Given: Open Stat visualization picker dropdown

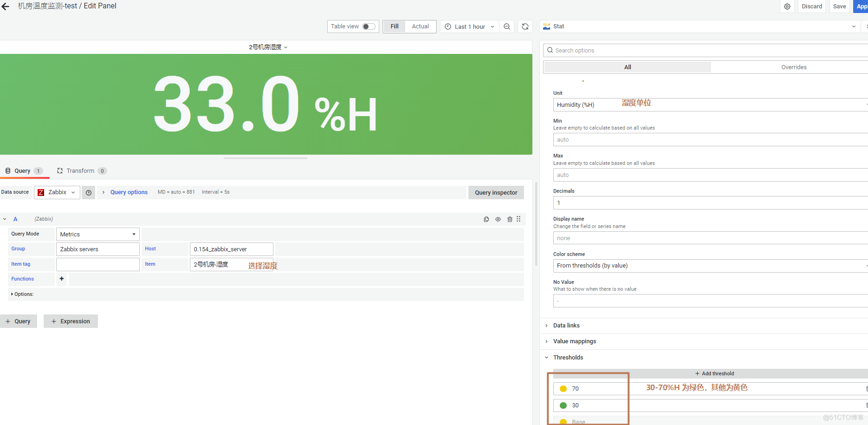Looking at the screenshot, I should tap(700, 26).
